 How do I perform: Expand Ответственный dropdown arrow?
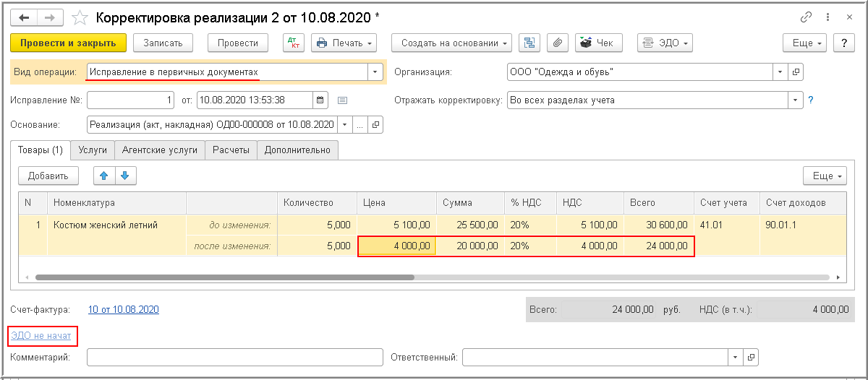click(x=736, y=357)
